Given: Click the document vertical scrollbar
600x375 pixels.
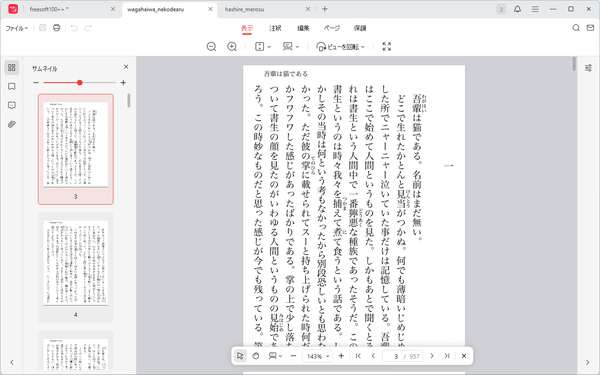Looking at the screenshot, I should [574, 64].
